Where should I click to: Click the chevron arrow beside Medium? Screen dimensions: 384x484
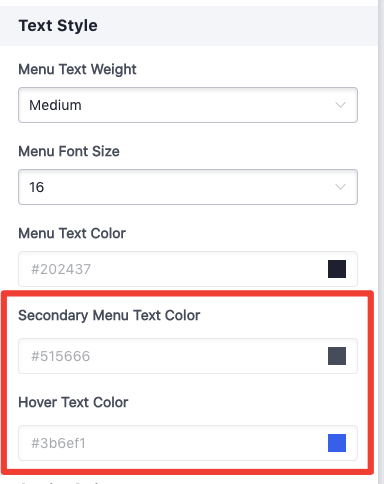(340, 105)
